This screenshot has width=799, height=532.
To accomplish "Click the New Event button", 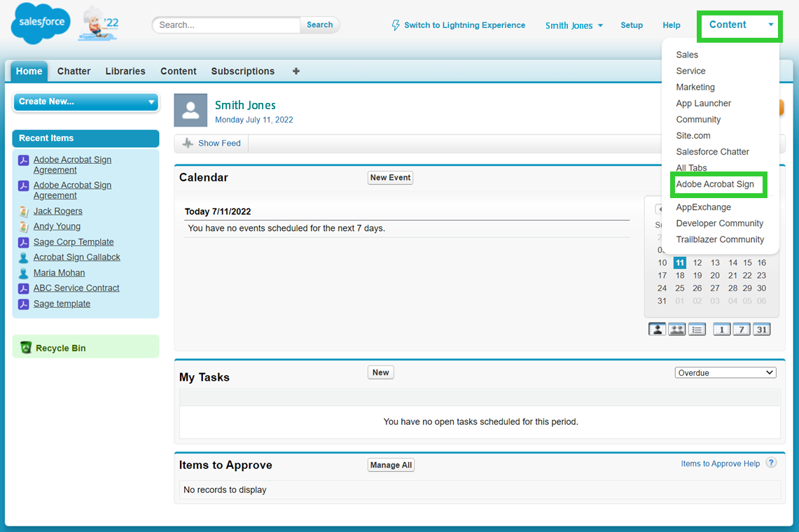I will (390, 178).
